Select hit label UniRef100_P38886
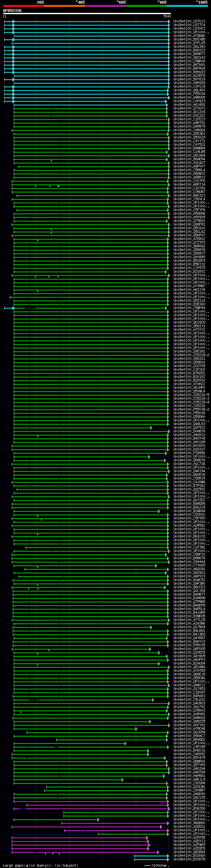 [190, 453]
